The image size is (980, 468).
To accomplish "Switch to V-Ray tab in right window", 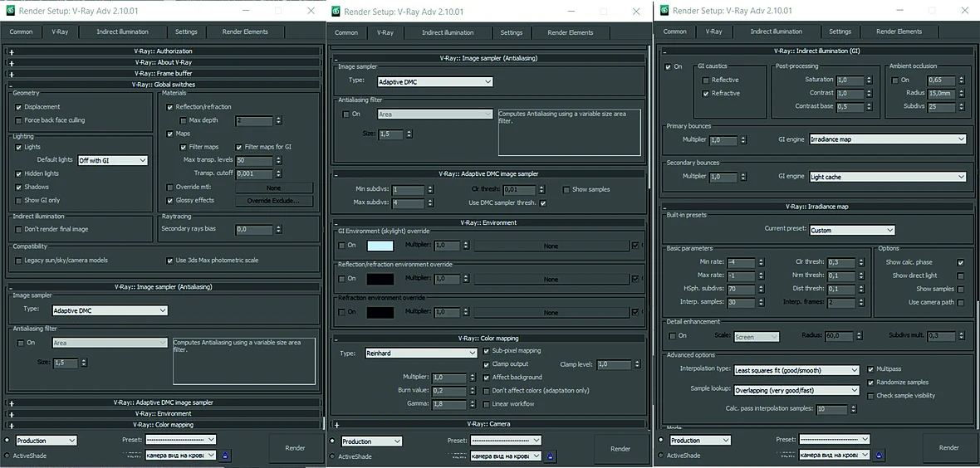I will [713, 32].
